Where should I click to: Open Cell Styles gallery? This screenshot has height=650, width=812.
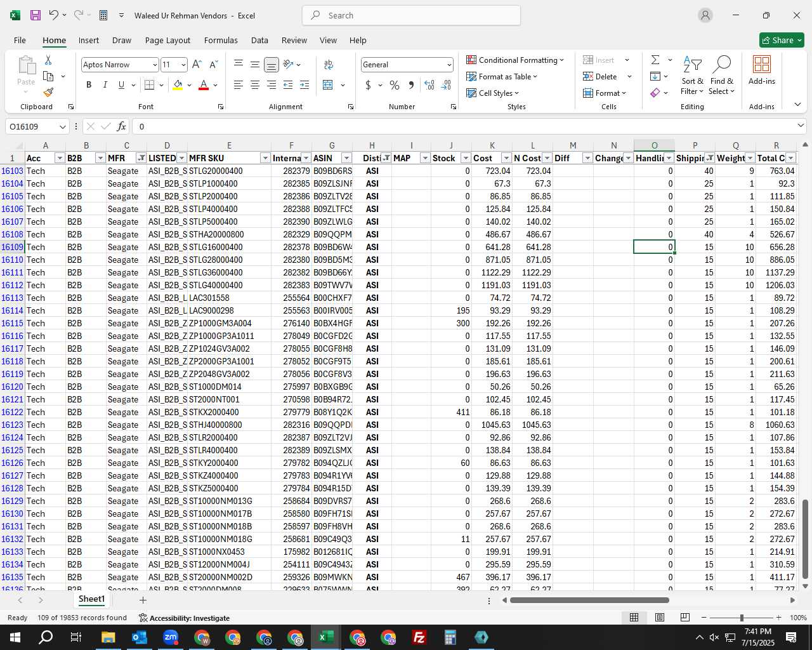(493, 93)
